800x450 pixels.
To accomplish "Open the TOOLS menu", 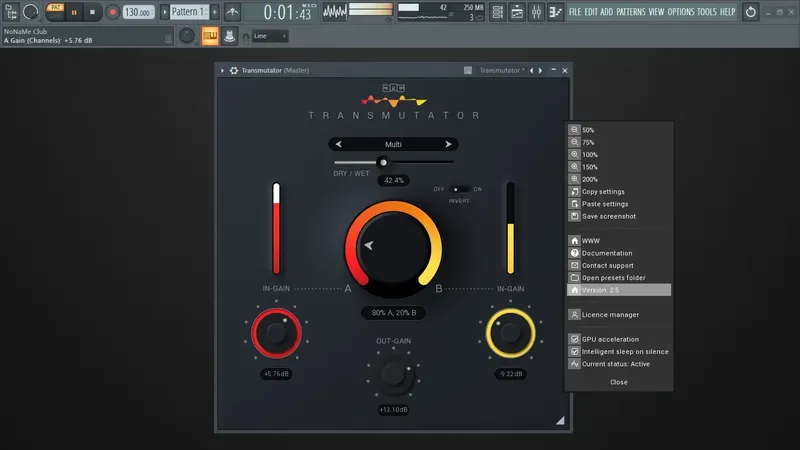I will pos(707,12).
